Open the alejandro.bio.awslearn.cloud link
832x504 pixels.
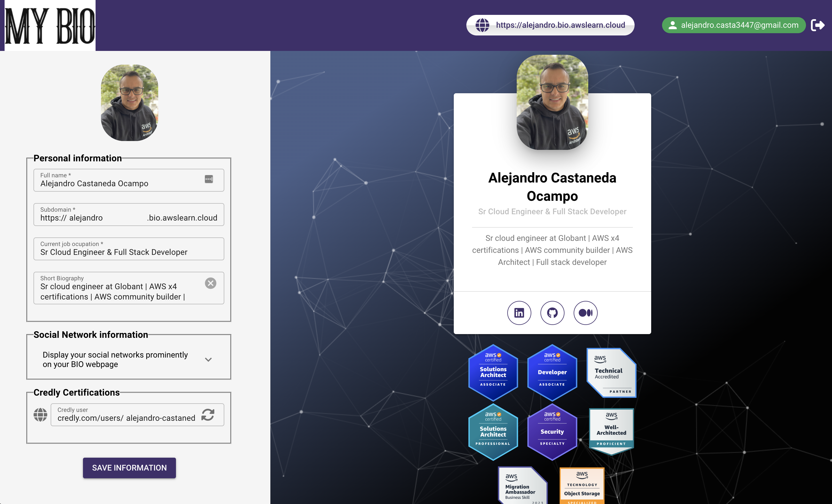point(550,25)
